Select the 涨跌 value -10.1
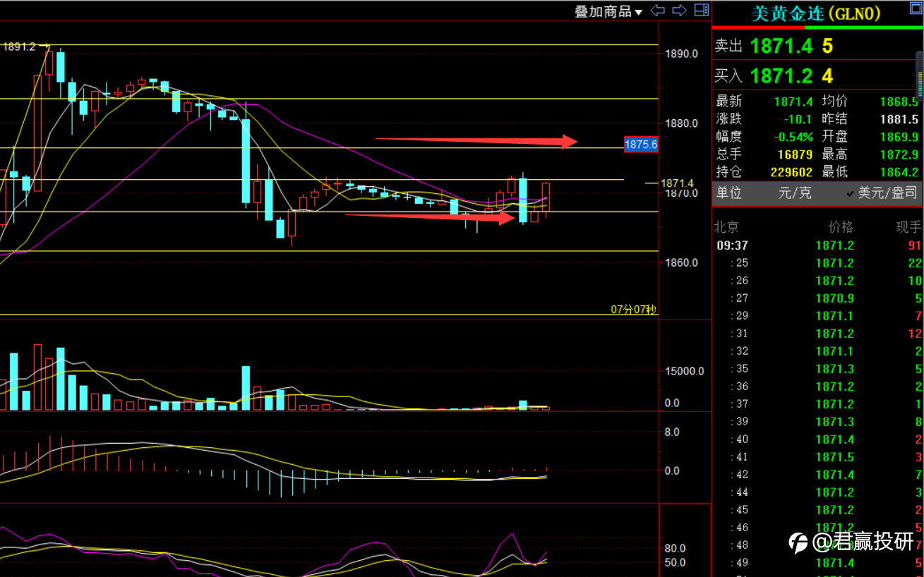The height and width of the screenshot is (577, 924). click(798, 119)
